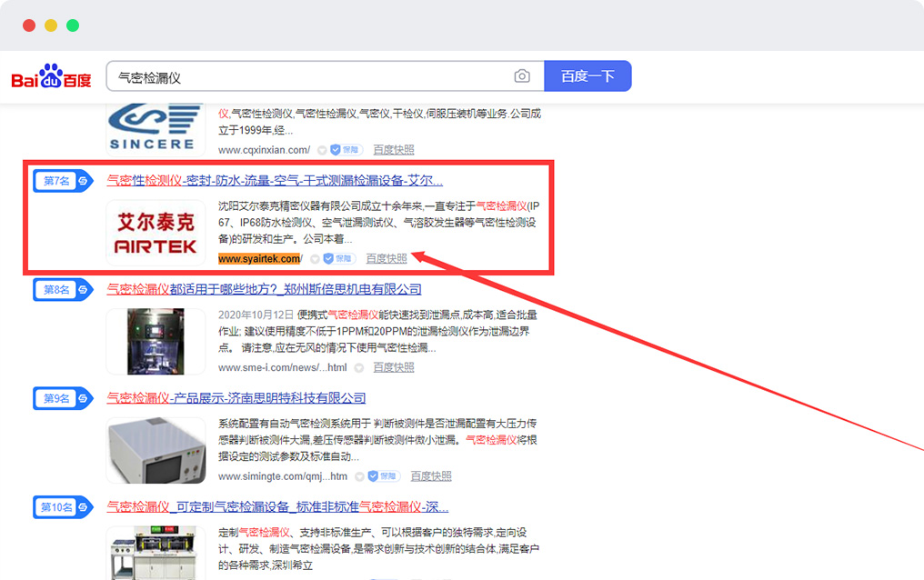Click the SINCERE company logo thumbnail
The width and height of the screenshot is (924, 580).
[x=156, y=129]
